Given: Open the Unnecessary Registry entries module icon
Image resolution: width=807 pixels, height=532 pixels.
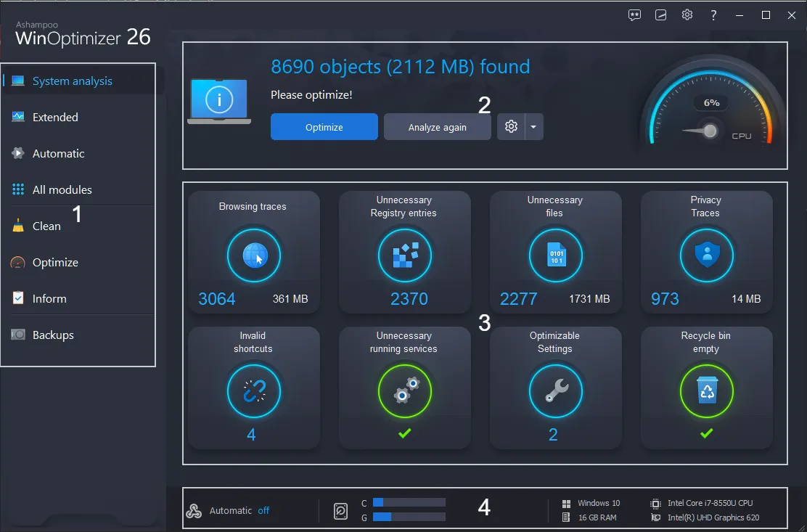Looking at the screenshot, I should pyautogui.click(x=404, y=255).
